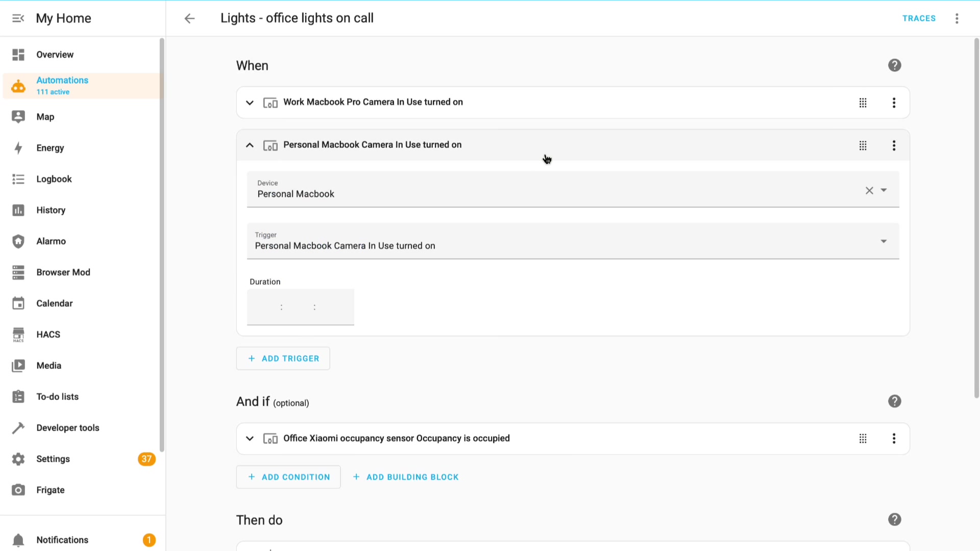Open the Device dropdown arrow
The height and width of the screenshot is (551, 980).
tap(884, 190)
